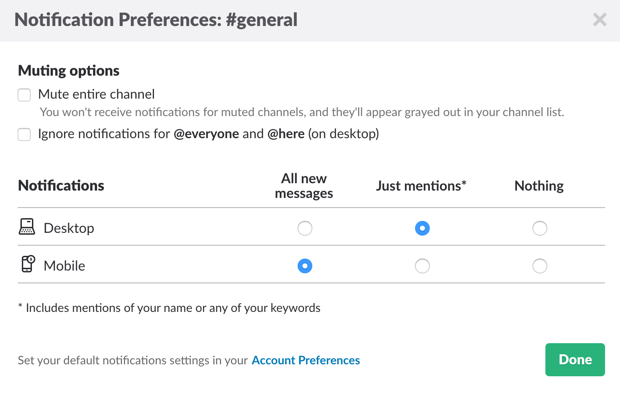
Task: Close the Notification Preferences dialog
Action: point(599,19)
